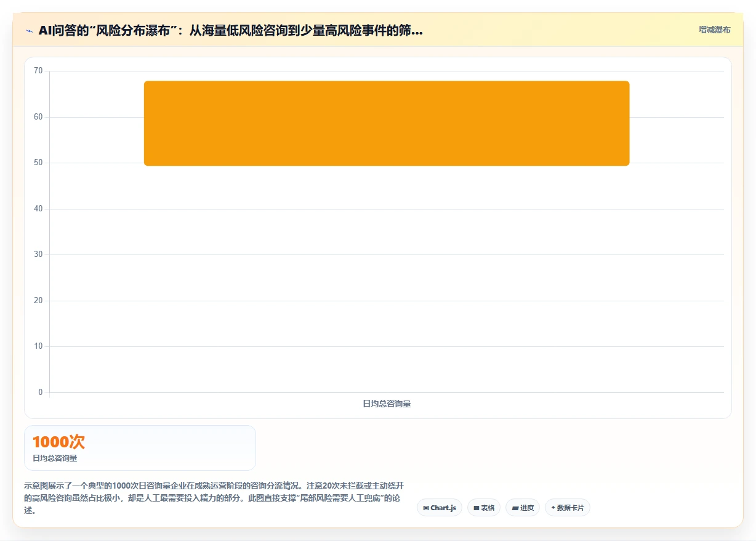Click the 日均总咨询量 x-axis label under the chart
756x541 pixels.
(387, 404)
